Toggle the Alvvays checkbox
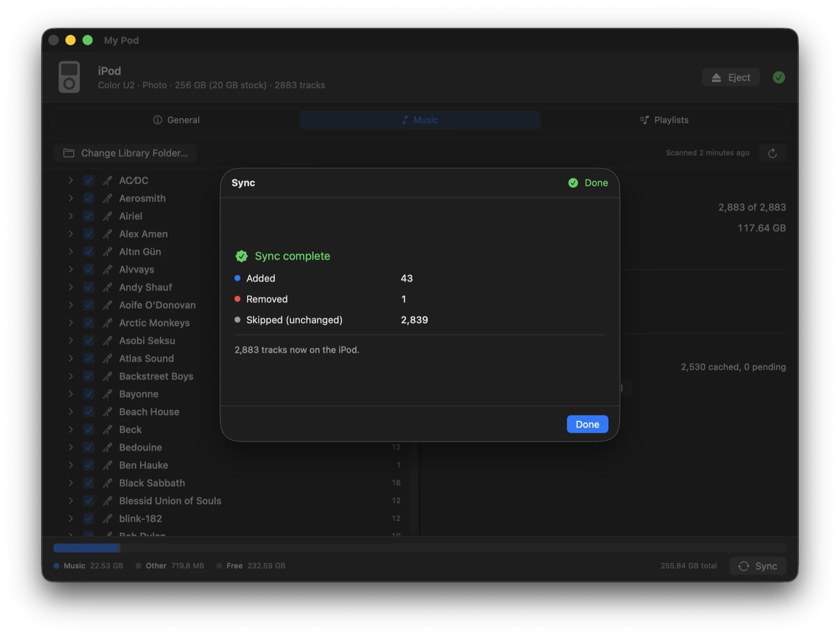This screenshot has height=637, width=840. click(x=89, y=270)
